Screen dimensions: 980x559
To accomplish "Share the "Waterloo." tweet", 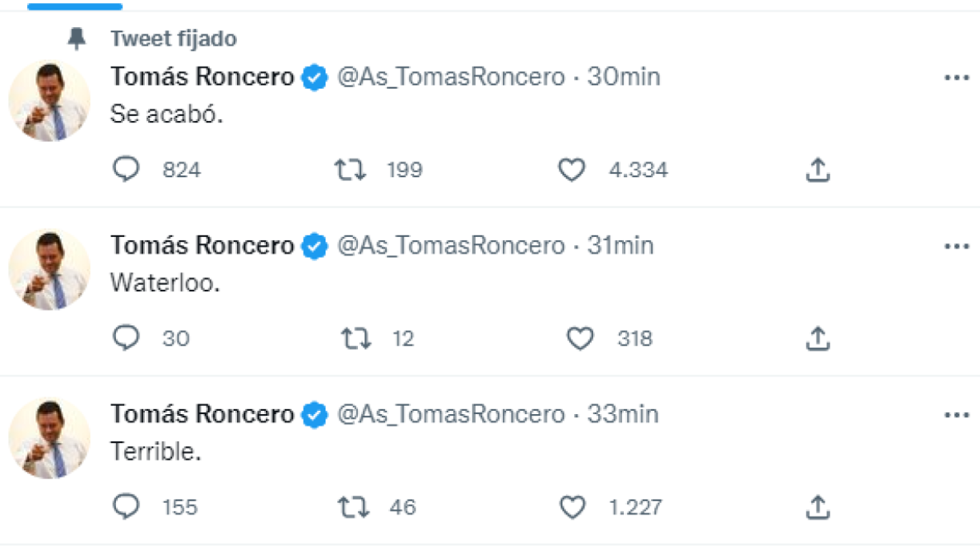I will [817, 338].
